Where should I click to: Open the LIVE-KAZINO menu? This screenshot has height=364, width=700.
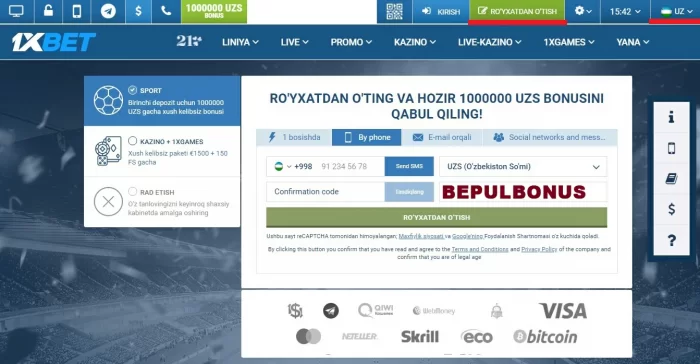click(489, 42)
